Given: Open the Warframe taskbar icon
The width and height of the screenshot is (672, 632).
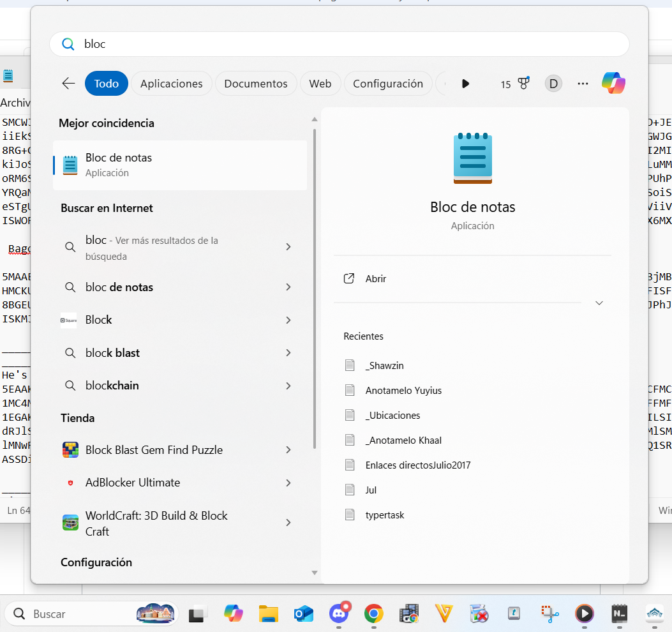Looking at the screenshot, I should click(655, 614).
